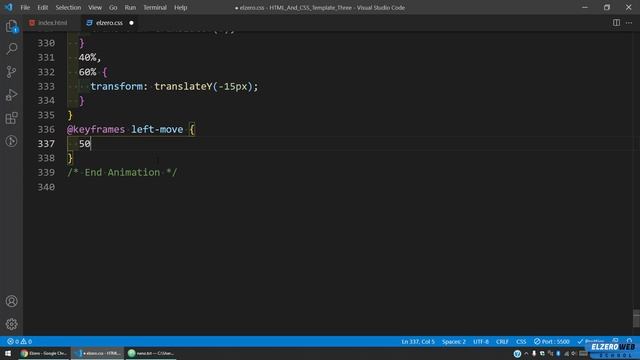
Task: Open the View menu
Action: point(95,7)
